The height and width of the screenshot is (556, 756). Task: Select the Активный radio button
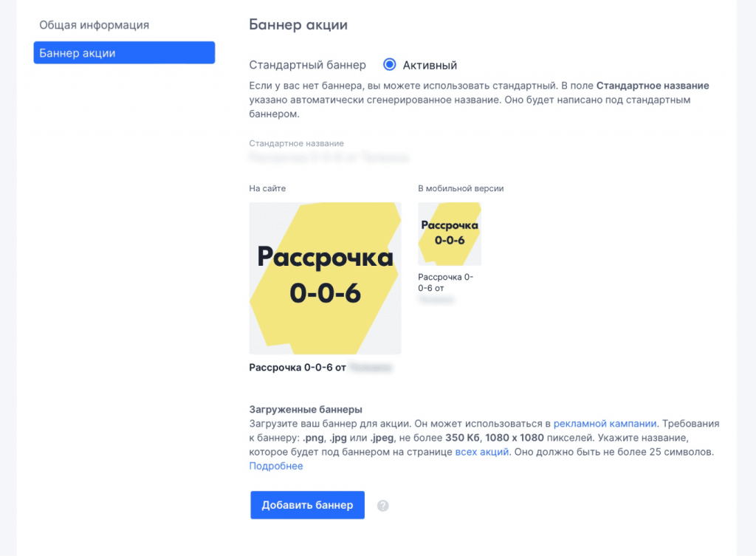(x=390, y=65)
